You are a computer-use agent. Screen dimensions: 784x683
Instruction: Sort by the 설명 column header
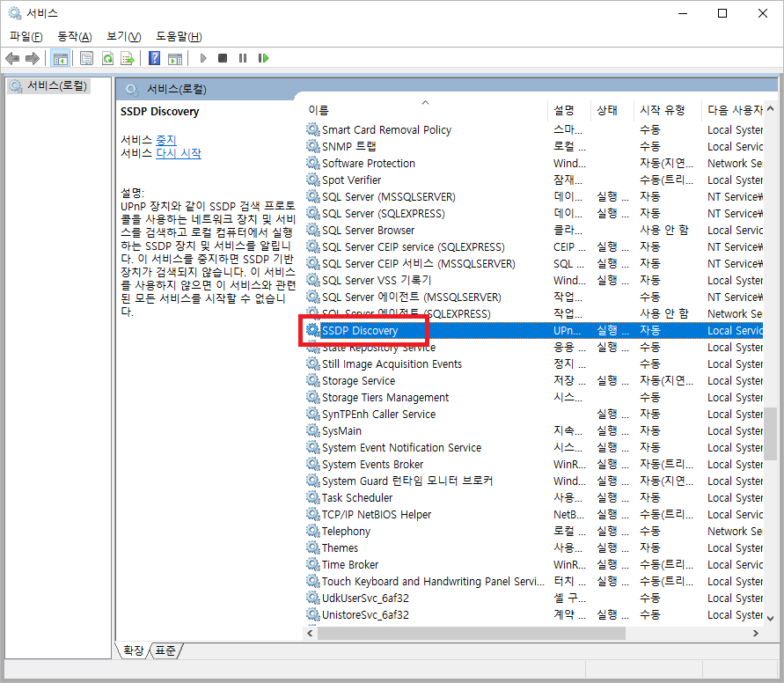(570, 110)
